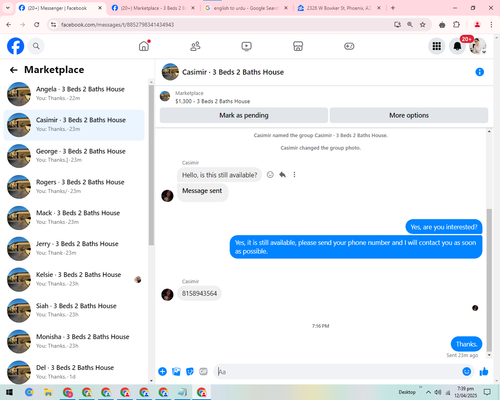Open Mack - 3 Beds 2 Baths House chat
The image size is (500, 400).
coord(74,217)
